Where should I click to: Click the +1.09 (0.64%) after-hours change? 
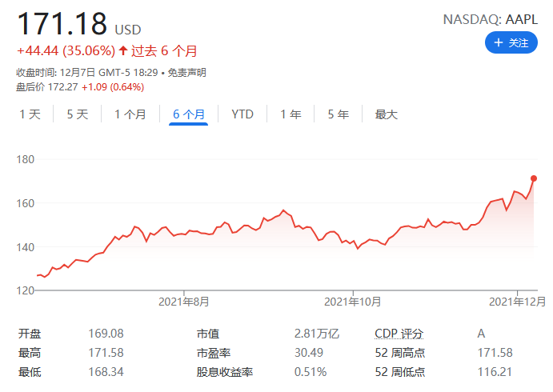(113, 87)
